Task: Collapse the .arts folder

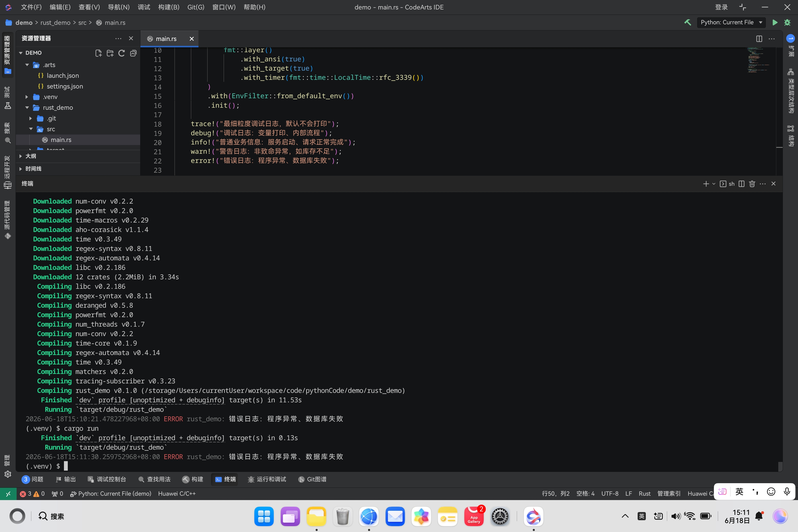Action: coord(27,65)
